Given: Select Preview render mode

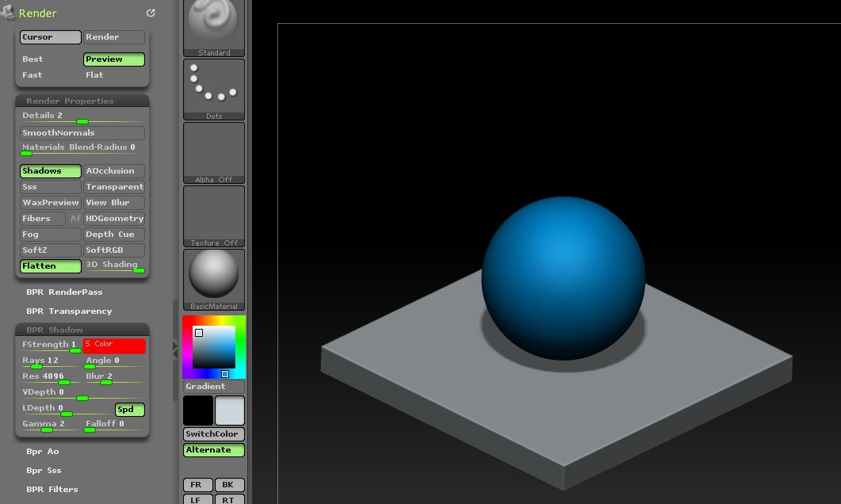Looking at the screenshot, I should [113, 59].
